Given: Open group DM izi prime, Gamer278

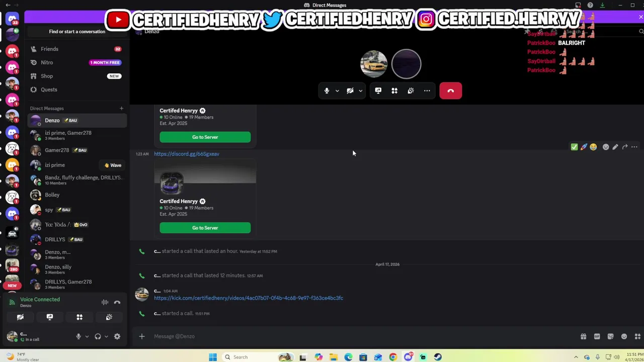Looking at the screenshot, I should 77,135.
